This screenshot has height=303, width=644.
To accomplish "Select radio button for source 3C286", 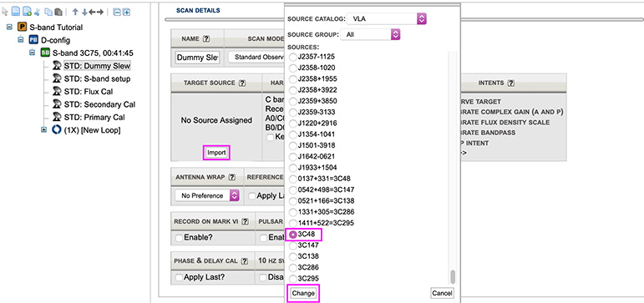I will tap(293, 268).
